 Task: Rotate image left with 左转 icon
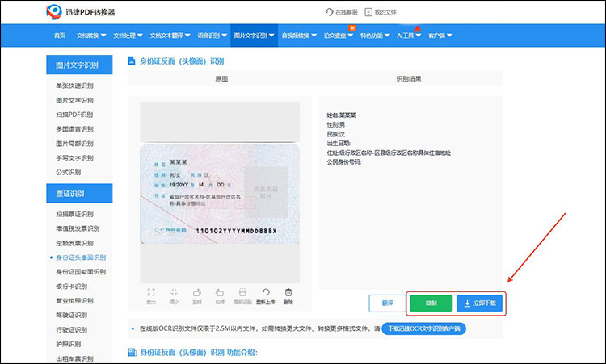pyautogui.click(x=196, y=293)
